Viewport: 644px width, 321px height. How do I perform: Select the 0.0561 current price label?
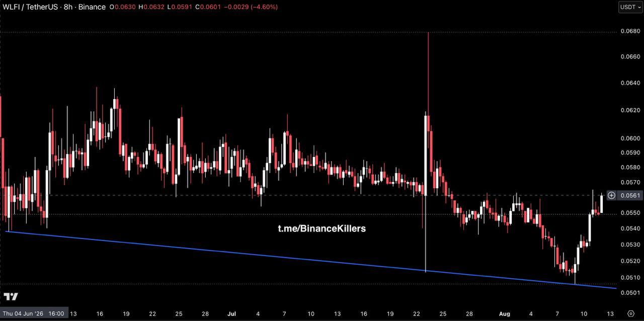pos(630,195)
